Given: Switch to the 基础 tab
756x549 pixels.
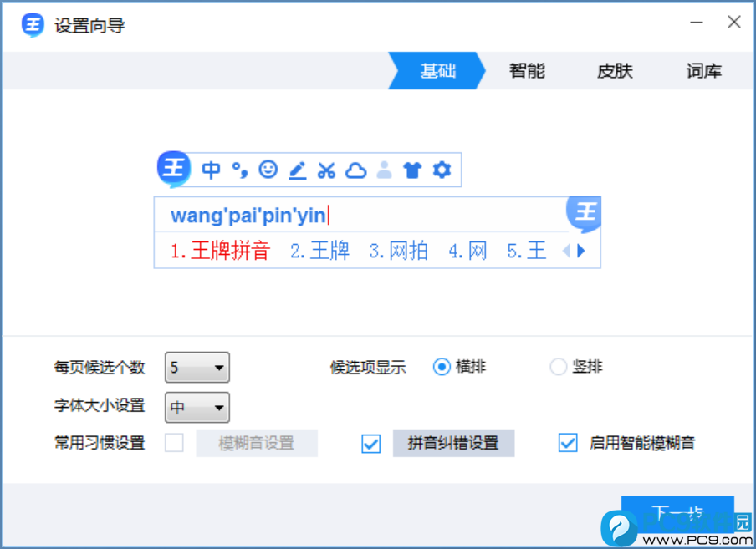Looking at the screenshot, I should [437, 71].
